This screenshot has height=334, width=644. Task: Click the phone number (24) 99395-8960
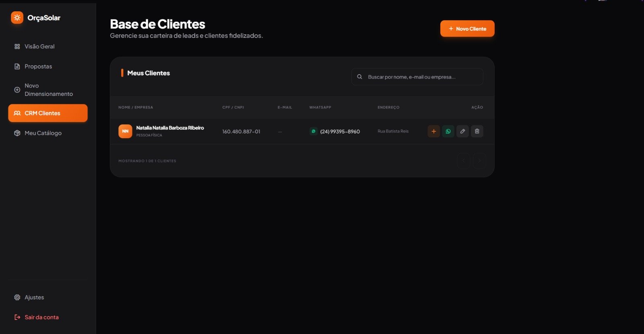pos(340,132)
